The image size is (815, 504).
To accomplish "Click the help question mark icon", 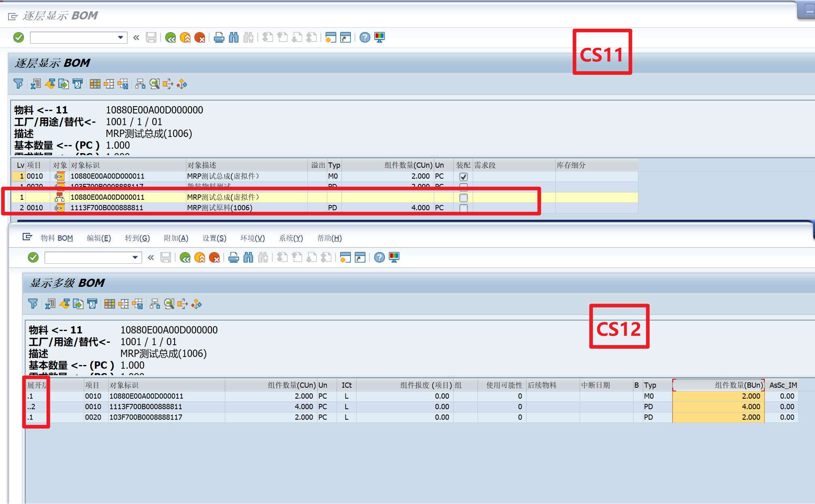I will (x=364, y=37).
